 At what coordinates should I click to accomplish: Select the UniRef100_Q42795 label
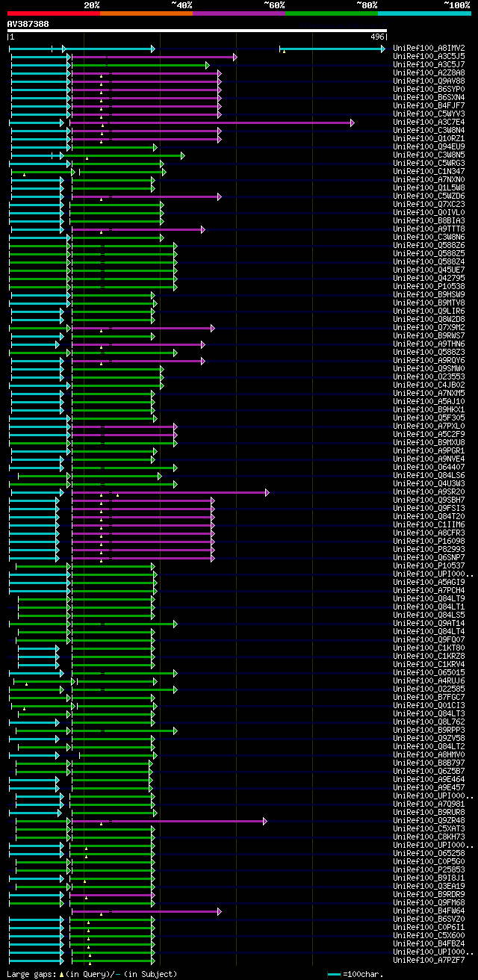point(430,278)
